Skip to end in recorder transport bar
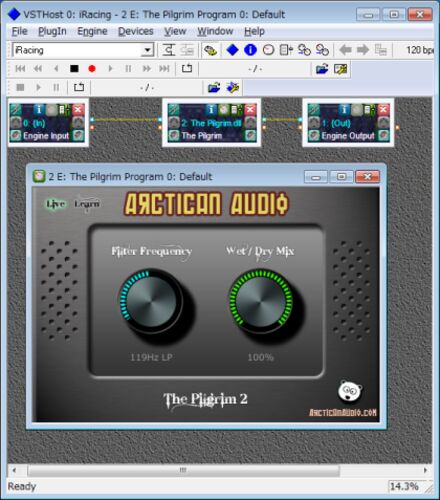The height and width of the screenshot is (500, 440). click(x=164, y=69)
